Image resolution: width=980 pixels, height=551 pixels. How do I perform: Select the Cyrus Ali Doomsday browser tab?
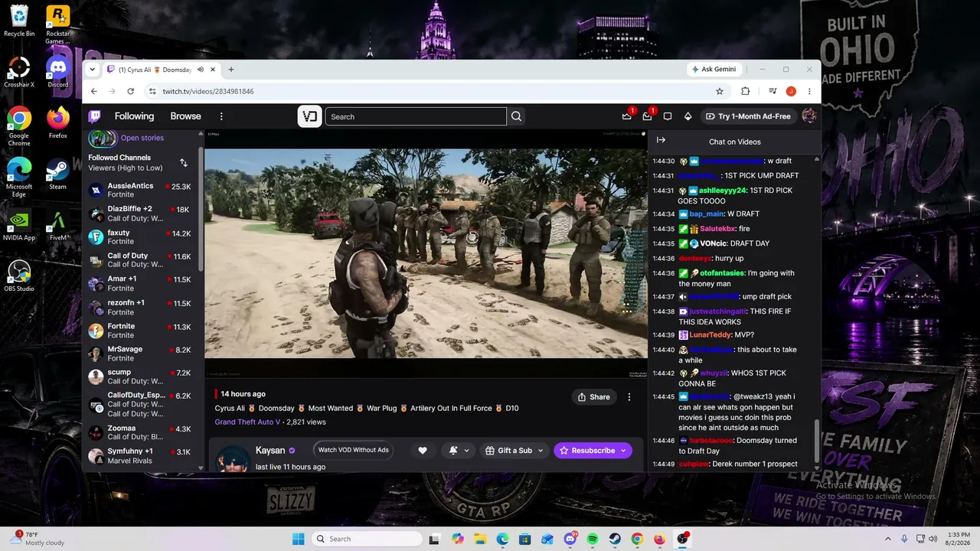161,70
